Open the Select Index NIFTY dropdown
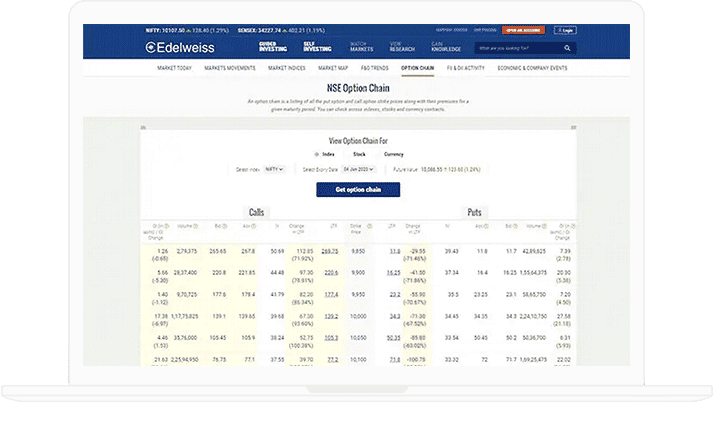This screenshot has width=715, height=430. click(274, 170)
